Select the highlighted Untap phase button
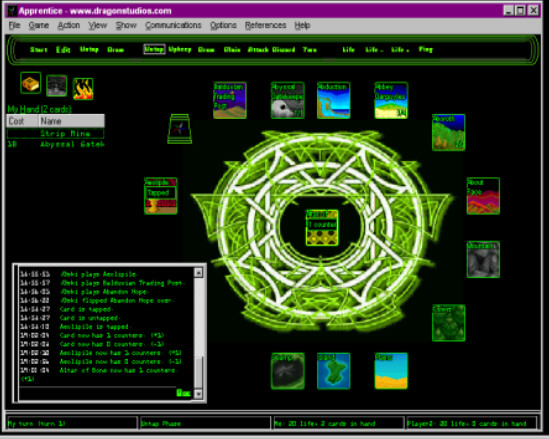This screenshot has height=439, width=549. [x=154, y=49]
